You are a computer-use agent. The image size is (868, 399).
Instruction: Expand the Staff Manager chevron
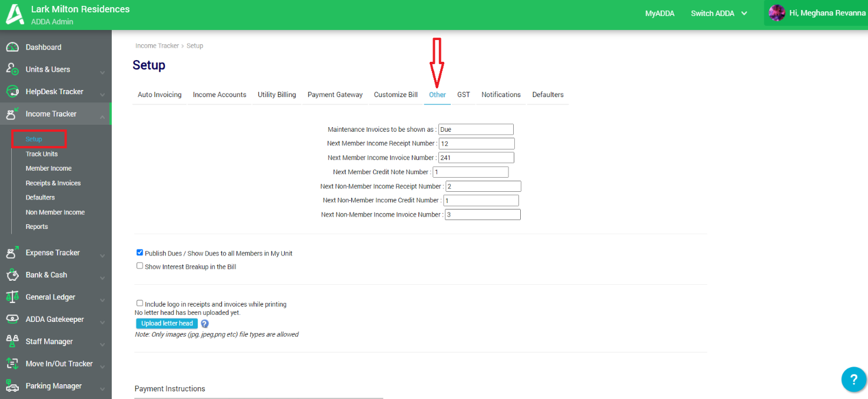[x=102, y=345]
